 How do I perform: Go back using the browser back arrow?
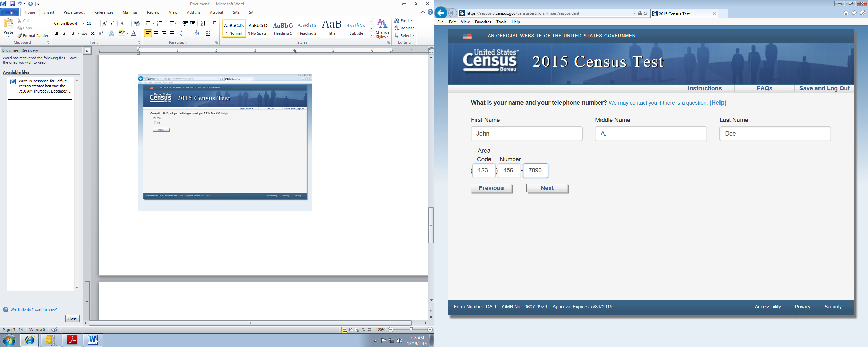[x=440, y=13]
